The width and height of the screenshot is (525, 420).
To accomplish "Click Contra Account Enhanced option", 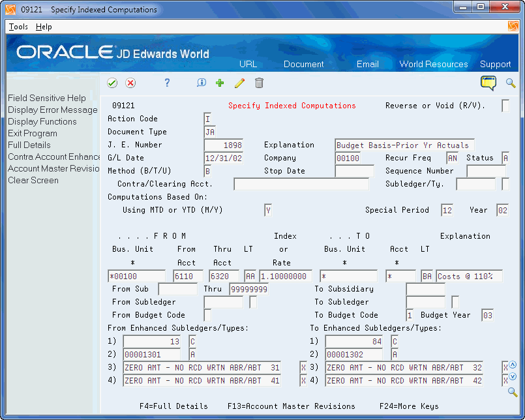I will click(53, 157).
